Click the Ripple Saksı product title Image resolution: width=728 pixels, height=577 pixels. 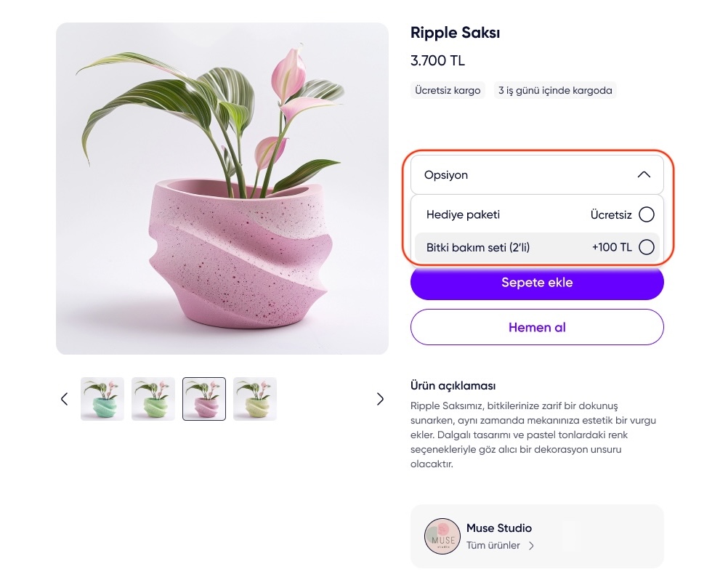456,33
